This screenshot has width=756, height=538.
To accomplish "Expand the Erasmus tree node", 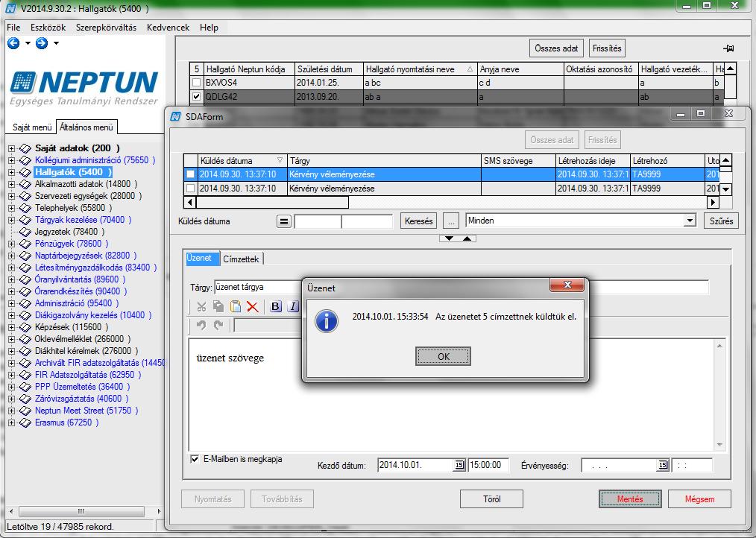I will click(x=12, y=423).
